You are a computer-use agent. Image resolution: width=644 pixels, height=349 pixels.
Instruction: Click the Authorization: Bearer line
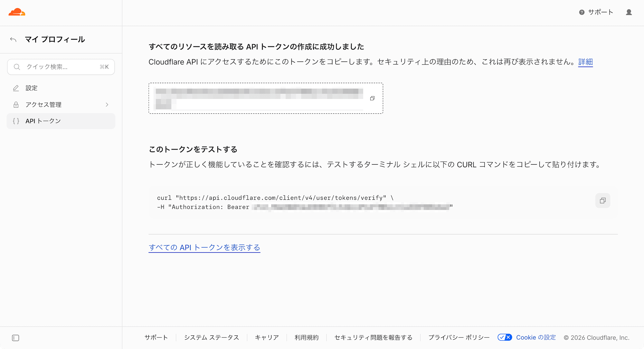(x=305, y=207)
